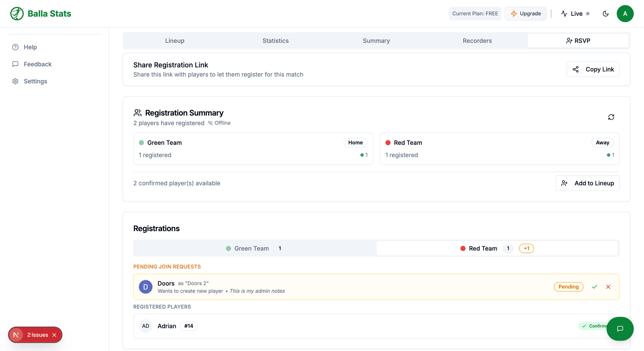Open the Feedback sidebar item
This screenshot has height=351, width=644.
(38, 64)
